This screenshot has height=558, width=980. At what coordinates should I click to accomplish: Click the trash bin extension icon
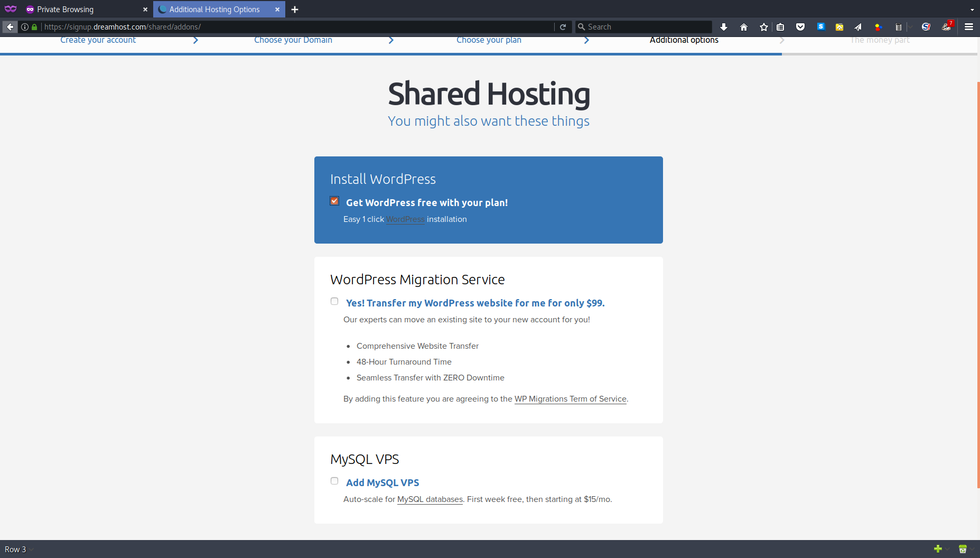898,27
